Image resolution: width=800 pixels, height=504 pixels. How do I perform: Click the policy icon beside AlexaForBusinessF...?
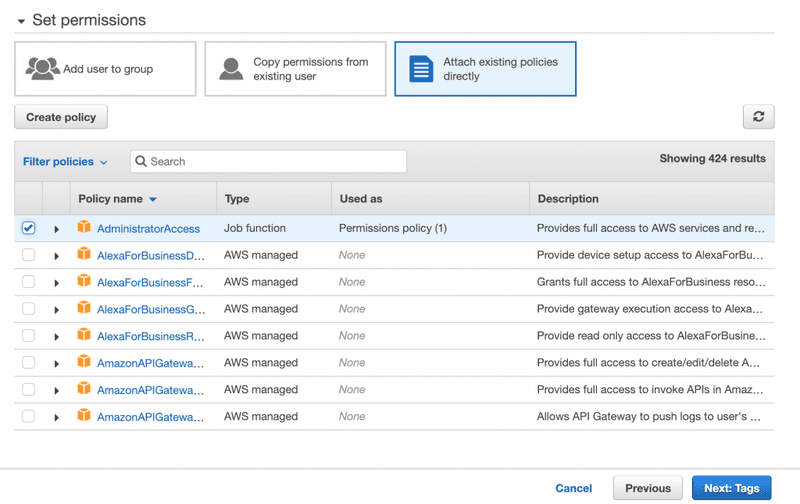pyautogui.click(x=84, y=281)
